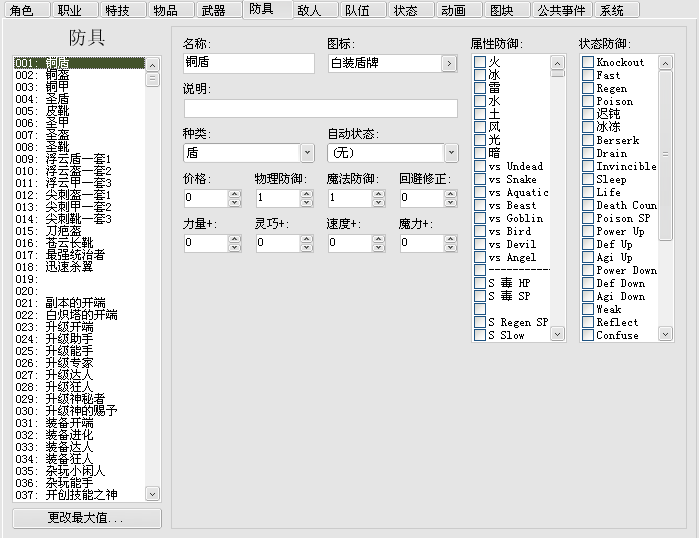Click armor list scroll down arrow
Image resolution: width=699 pixels, height=538 pixels.
tap(152, 494)
